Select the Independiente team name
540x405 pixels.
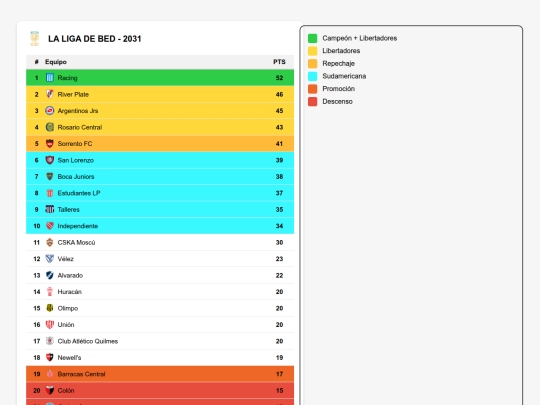(78, 226)
